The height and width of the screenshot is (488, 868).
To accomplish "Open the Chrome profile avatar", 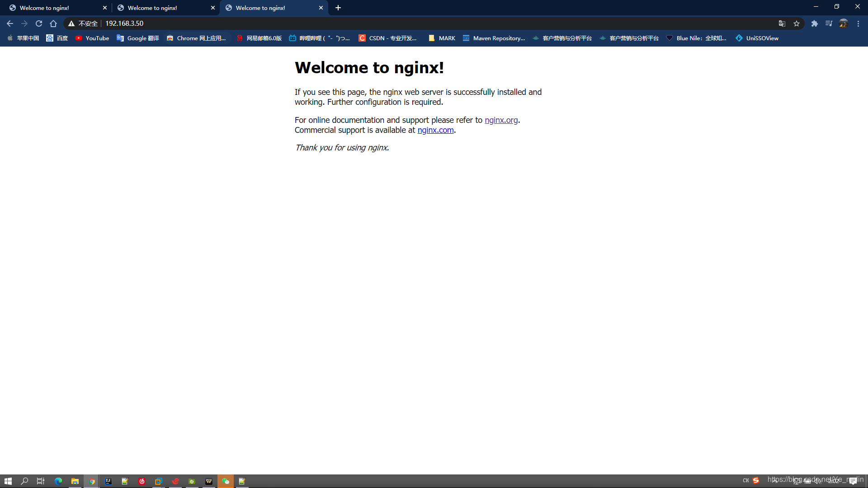I will pos(844,23).
